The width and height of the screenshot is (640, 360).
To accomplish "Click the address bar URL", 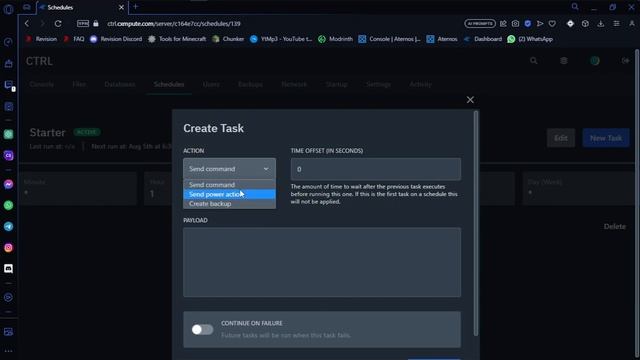I will [x=174, y=24].
